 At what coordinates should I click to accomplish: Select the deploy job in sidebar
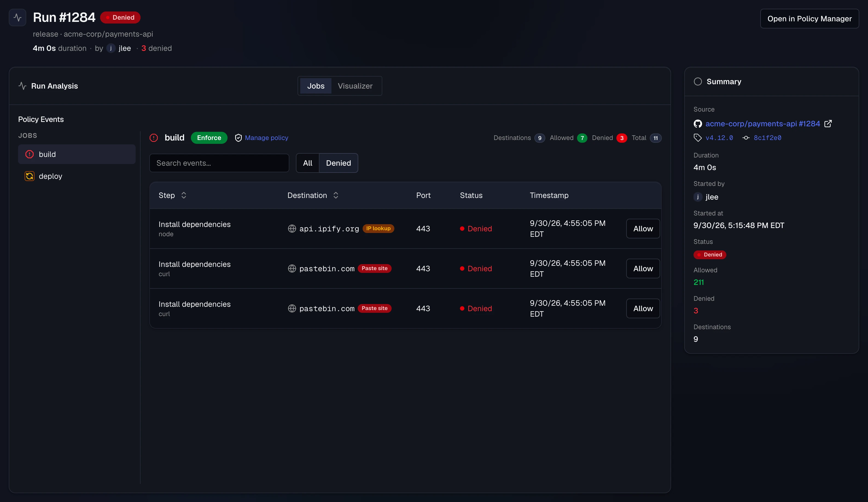[x=77, y=176]
